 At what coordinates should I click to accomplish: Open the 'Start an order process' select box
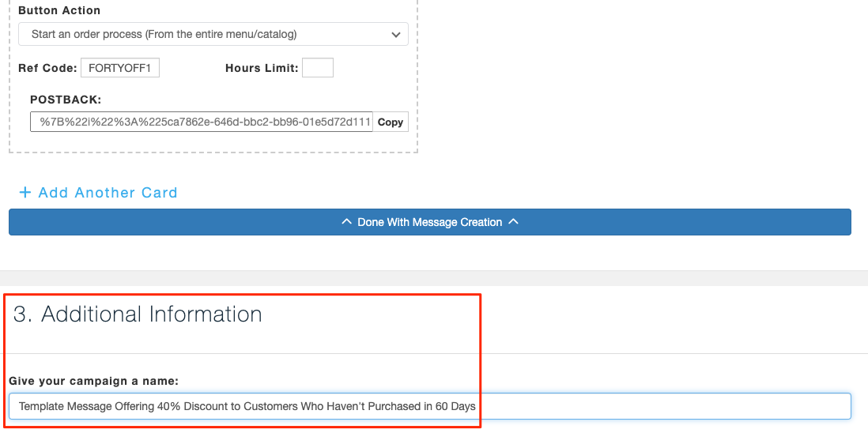(213, 34)
